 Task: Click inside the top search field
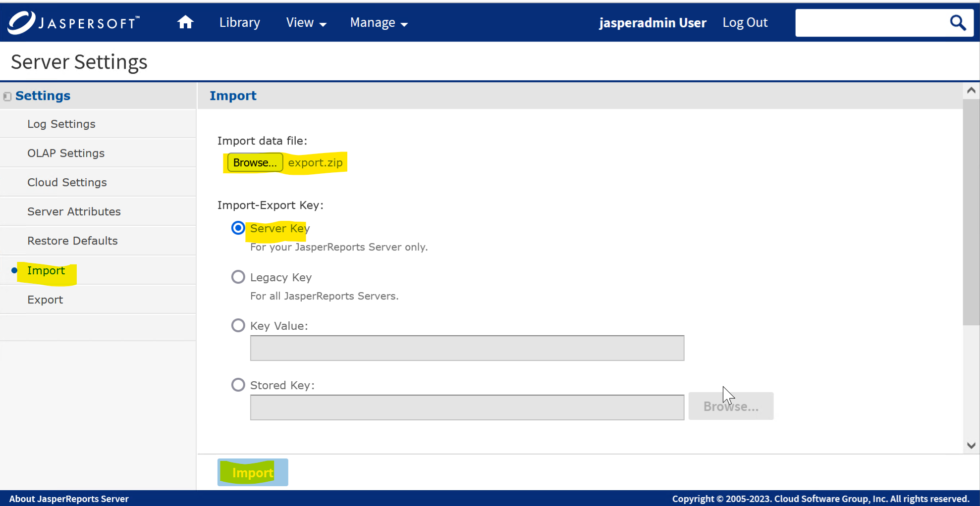(870, 23)
